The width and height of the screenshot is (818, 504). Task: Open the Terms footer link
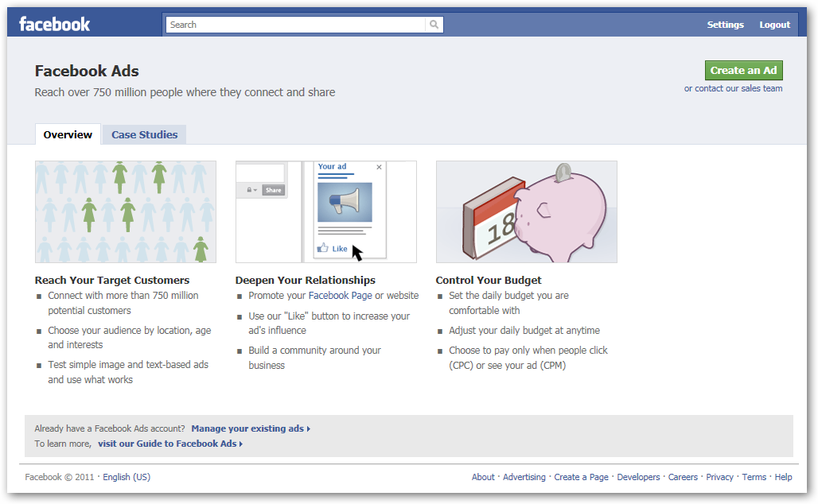754,477
